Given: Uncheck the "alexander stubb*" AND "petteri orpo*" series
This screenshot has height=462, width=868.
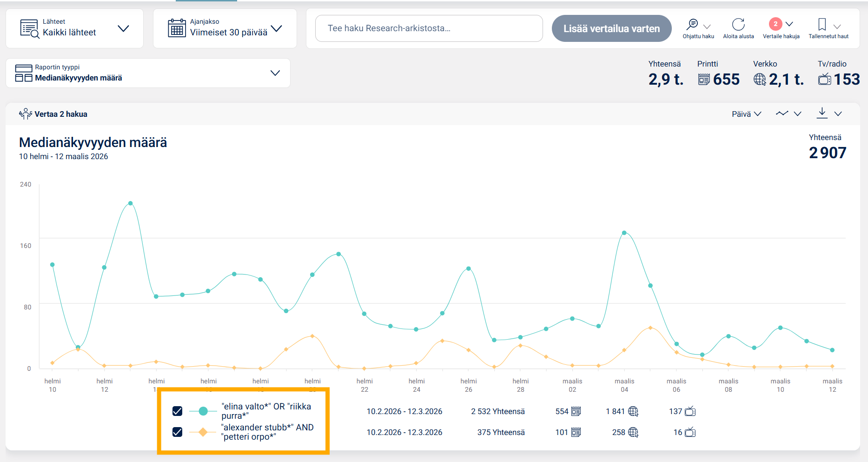Looking at the screenshot, I should (177, 432).
